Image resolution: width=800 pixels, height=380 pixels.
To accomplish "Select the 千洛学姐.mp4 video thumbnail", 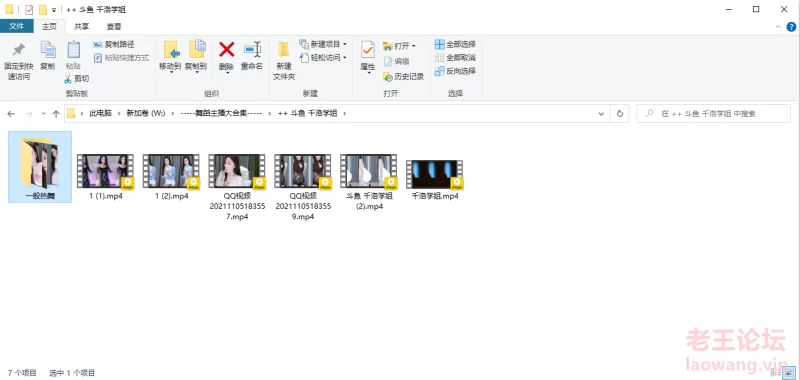I will (x=435, y=174).
